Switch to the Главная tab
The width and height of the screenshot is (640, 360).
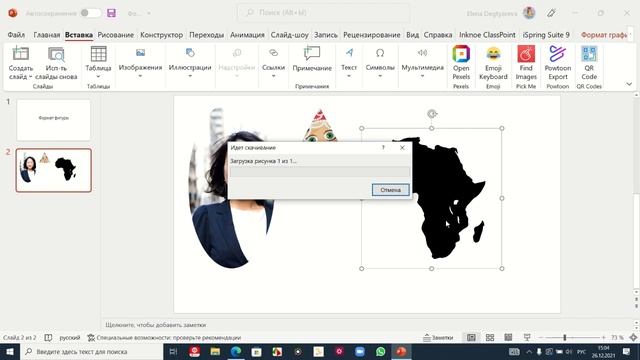47,35
